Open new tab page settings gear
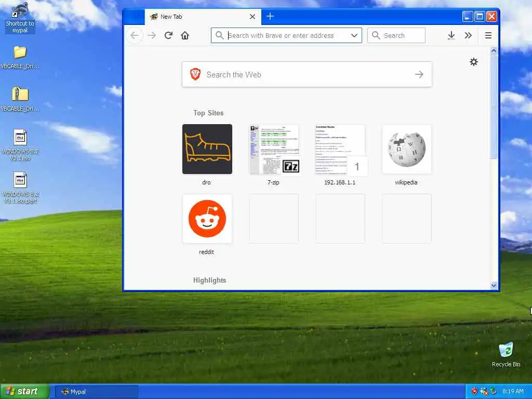This screenshot has height=399, width=532. tap(474, 62)
